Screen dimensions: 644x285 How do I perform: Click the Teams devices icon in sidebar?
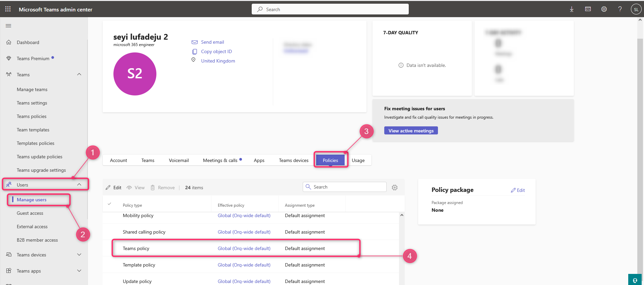pos(9,255)
